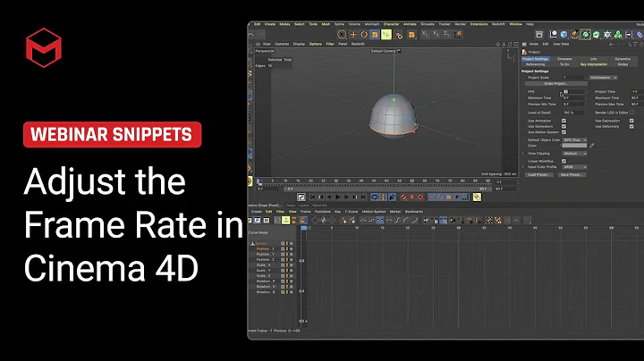The image size is (644, 361).
Task: Click the blue Cube primitive icon
Action: (563, 35)
